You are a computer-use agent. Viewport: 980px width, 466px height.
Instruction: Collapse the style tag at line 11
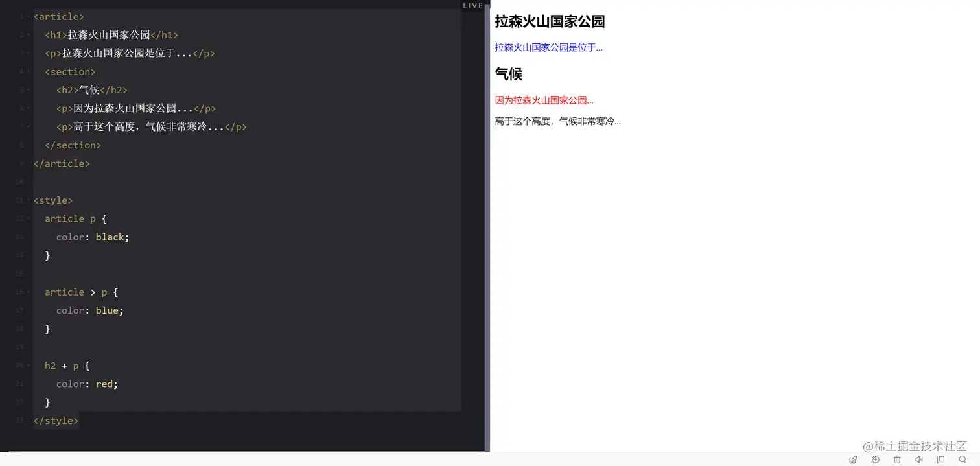29,200
